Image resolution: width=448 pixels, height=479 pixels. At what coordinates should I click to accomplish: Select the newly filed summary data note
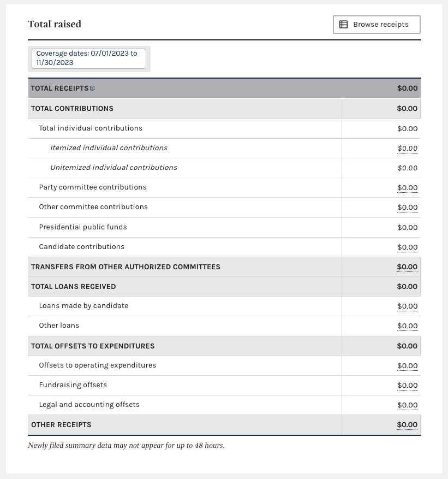[127, 445]
